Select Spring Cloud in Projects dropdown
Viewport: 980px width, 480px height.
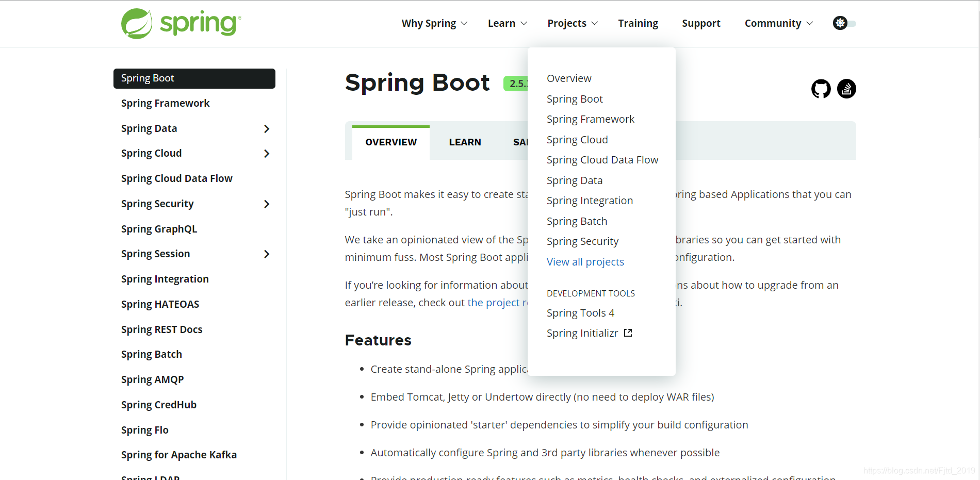[577, 140]
